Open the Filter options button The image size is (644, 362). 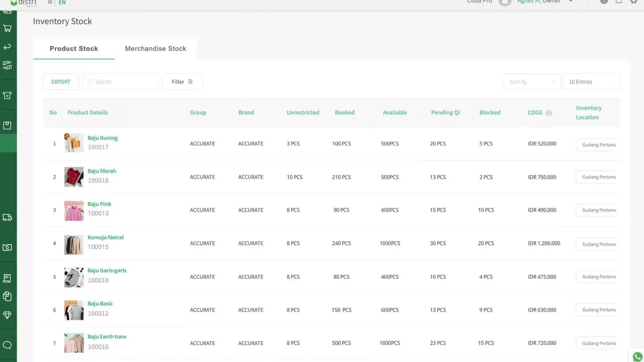[x=182, y=82]
